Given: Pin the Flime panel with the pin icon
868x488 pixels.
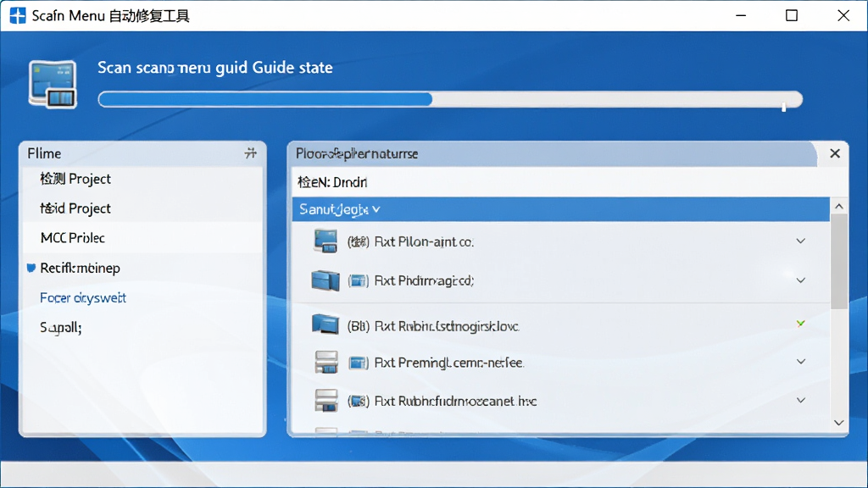Looking at the screenshot, I should tap(251, 153).
